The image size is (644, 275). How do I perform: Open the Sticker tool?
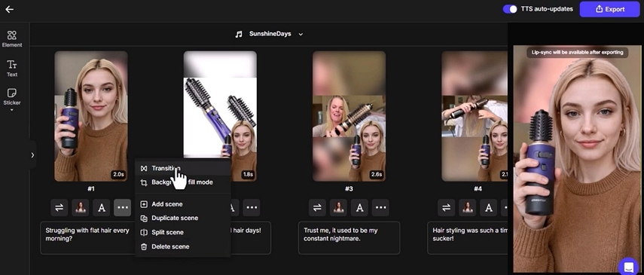click(x=12, y=97)
